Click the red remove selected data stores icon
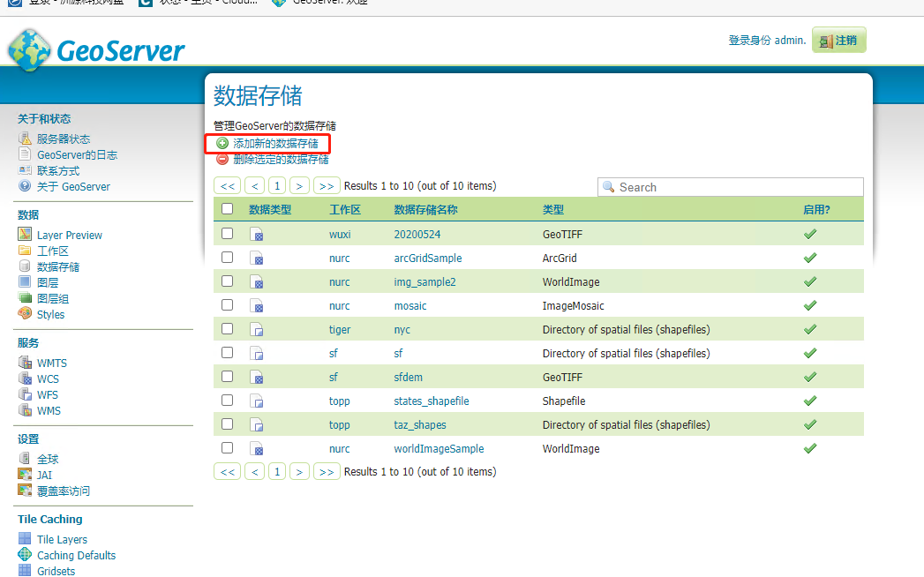This screenshot has height=577, width=924. pos(222,160)
